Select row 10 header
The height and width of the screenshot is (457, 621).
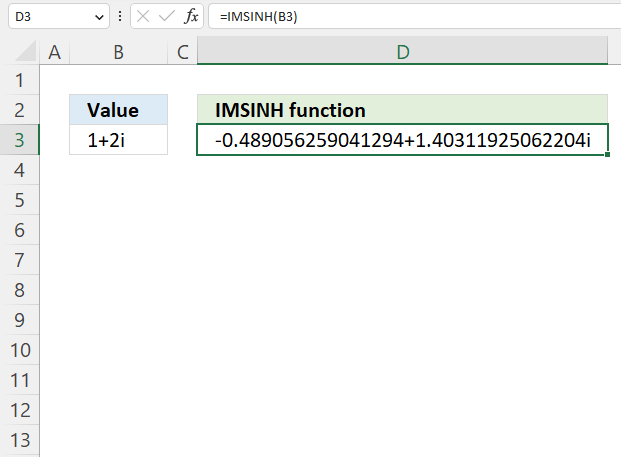click(x=19, y=350)
